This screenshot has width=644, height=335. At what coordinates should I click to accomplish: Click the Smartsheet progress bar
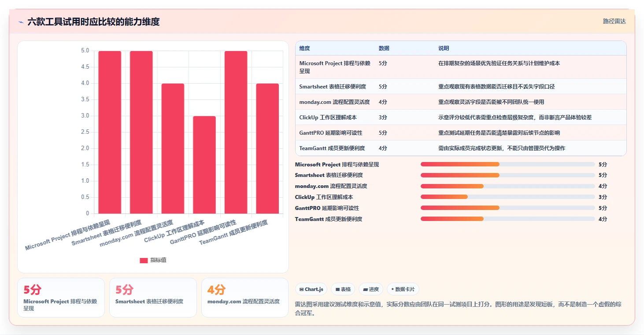click(x=507, y=175)
